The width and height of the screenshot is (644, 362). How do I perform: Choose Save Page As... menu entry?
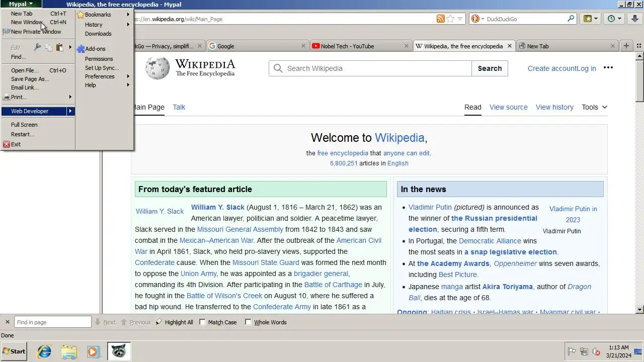tap(38, 79)
